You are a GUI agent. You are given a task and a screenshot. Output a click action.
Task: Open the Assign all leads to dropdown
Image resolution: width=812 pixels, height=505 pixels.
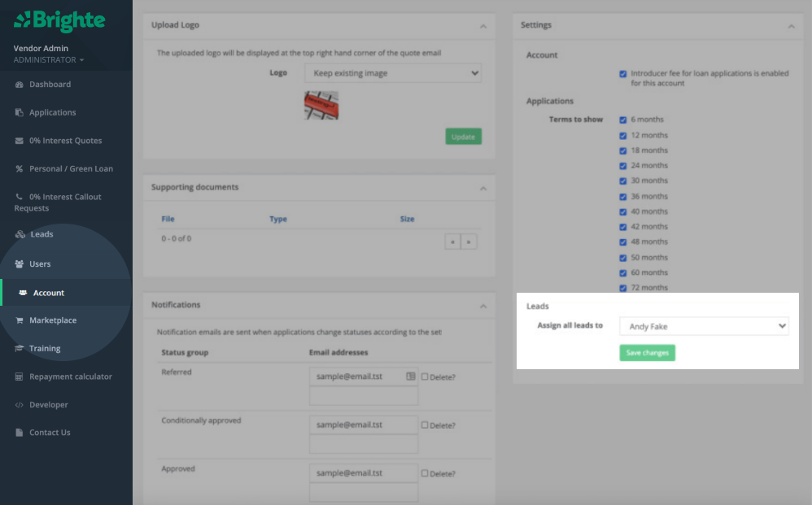704,326
